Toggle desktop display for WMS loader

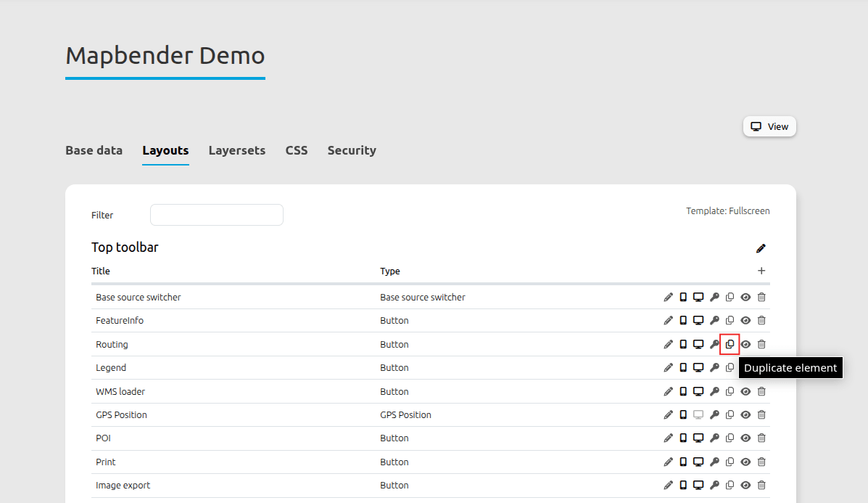click(698, 392)
